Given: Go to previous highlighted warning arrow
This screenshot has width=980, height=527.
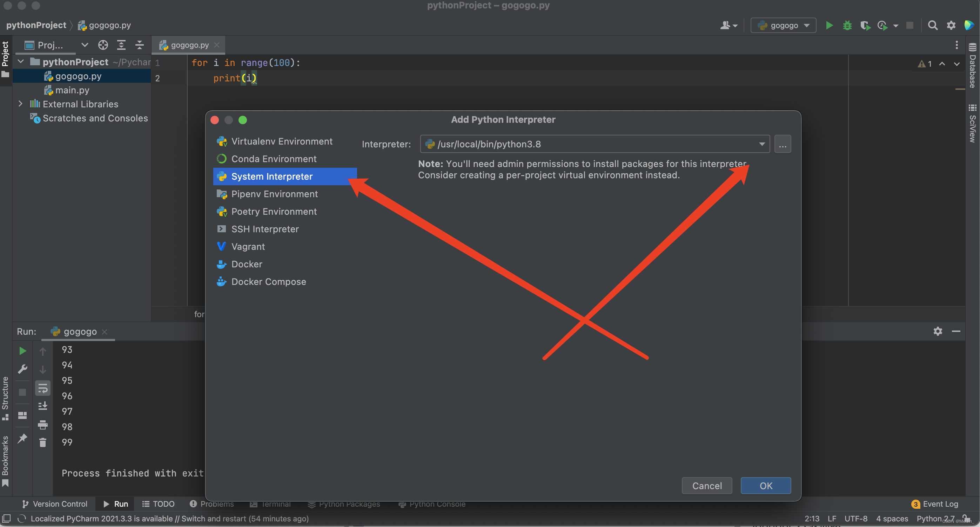Looking at the screenshot, I should coord(942,64).
